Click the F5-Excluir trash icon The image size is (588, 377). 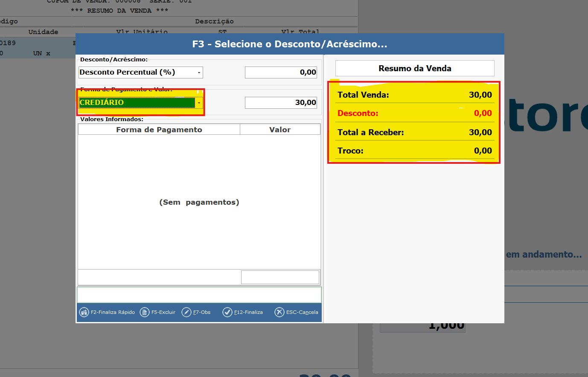[145, 312]
